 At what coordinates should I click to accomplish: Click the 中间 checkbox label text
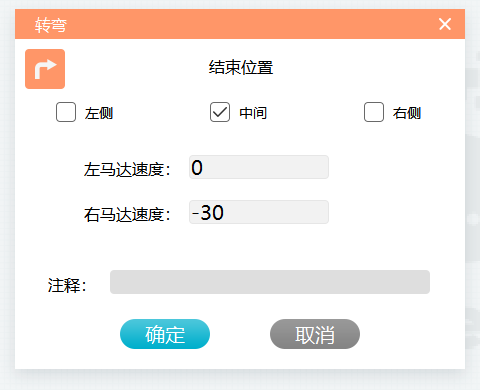(x=253, y=113)
